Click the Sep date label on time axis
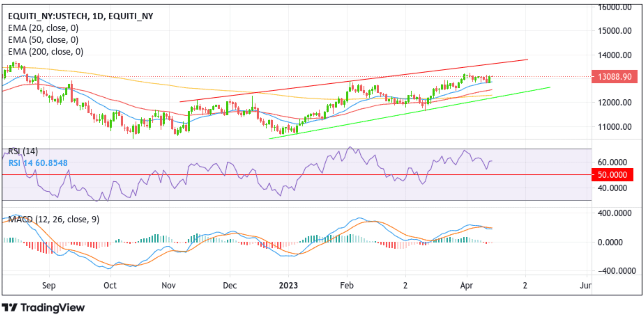This screenshot has height=323, width=644. click(49, 285)
